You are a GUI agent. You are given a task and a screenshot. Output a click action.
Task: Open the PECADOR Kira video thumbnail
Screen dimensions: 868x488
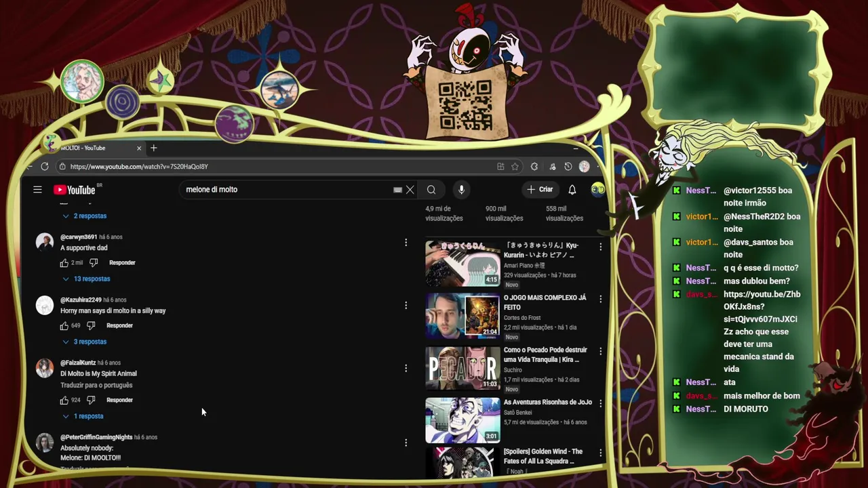click(x=462, y=367)
